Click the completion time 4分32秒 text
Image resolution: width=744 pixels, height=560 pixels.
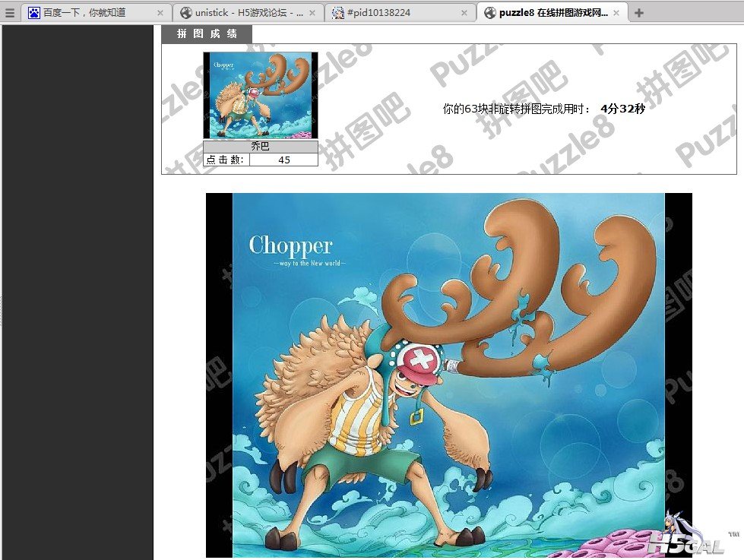(622, 109)
